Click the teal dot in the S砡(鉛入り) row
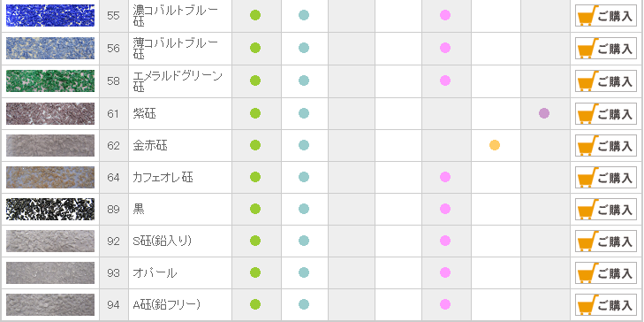This screenshot has height=322, width=644. (304, 241)
